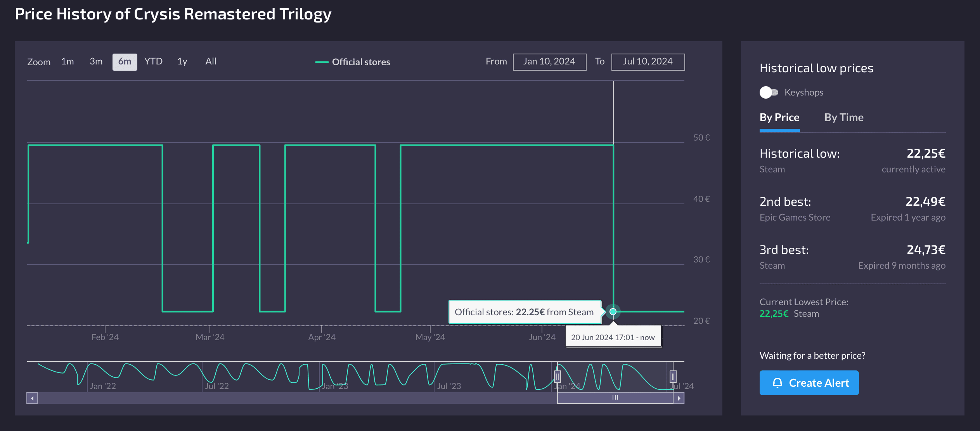
Task: Toggle the Keyshops switch
Action: [769, 92]
